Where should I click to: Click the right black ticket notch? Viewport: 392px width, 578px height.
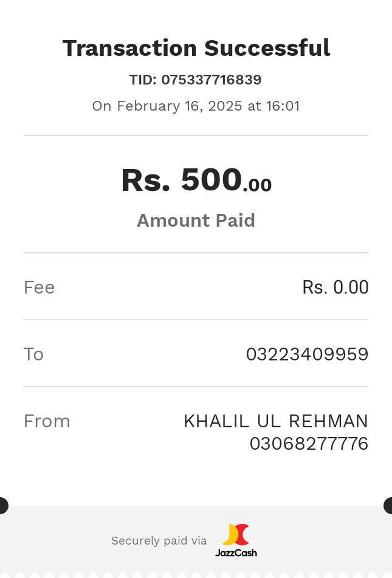(389, 506)
